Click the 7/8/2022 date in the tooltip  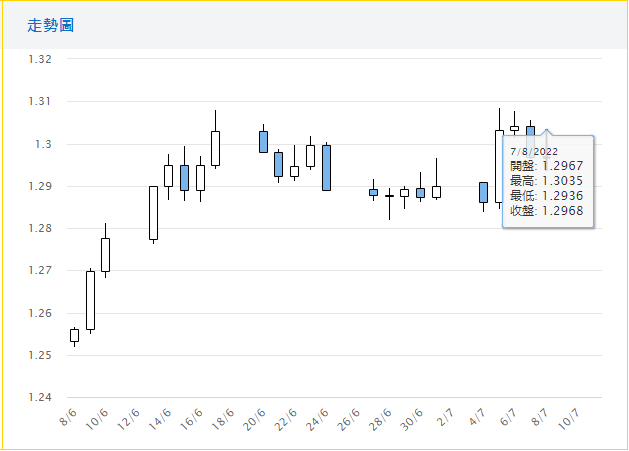(x=534, y=150)
